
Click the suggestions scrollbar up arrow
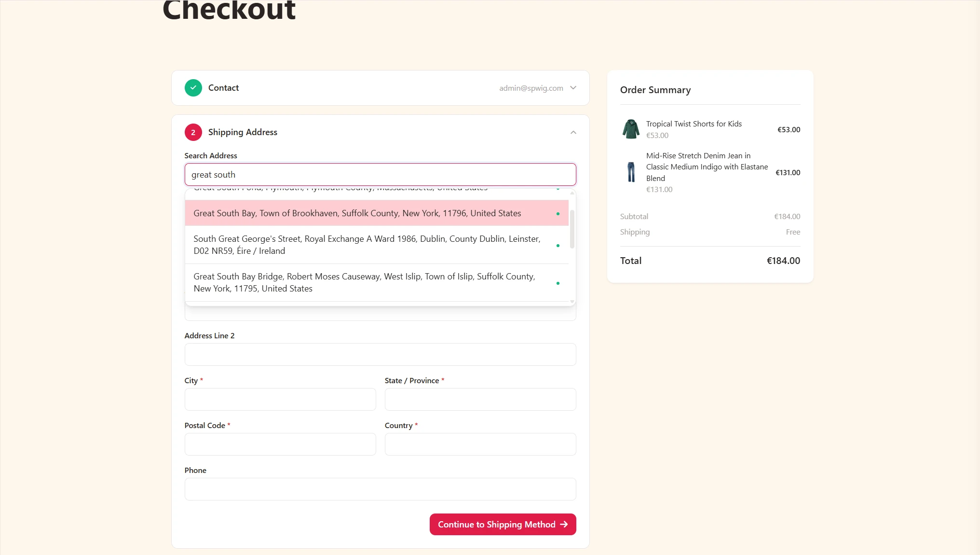tap(572, 193)
